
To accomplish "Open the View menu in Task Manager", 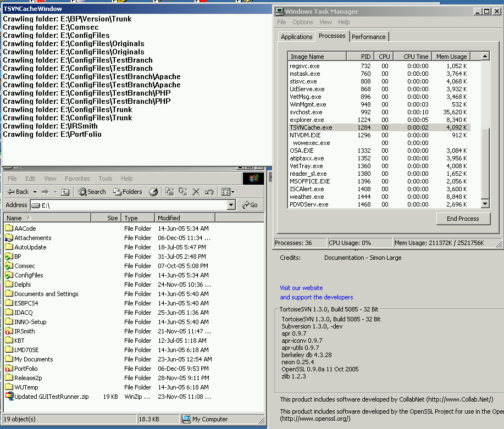I will (325, 22).
